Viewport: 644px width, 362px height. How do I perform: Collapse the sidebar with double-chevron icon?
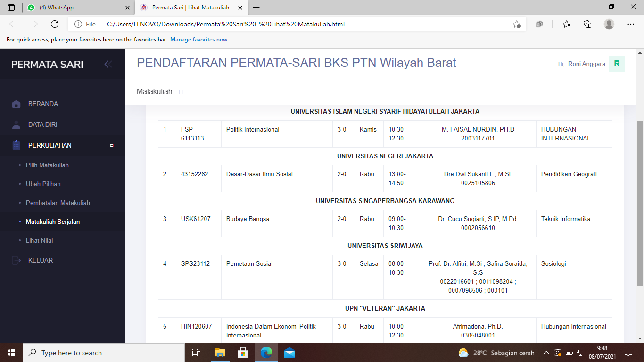108,64
